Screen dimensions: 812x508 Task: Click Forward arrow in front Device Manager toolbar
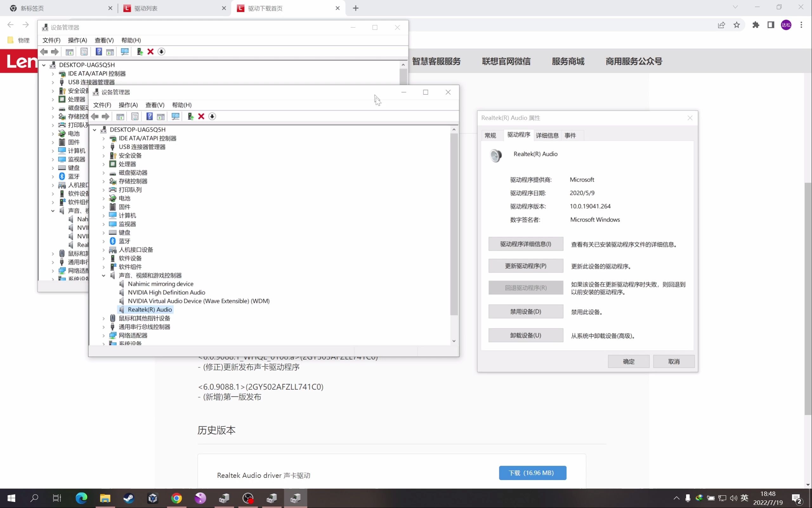pyautogui.click(x=106, y=117)
